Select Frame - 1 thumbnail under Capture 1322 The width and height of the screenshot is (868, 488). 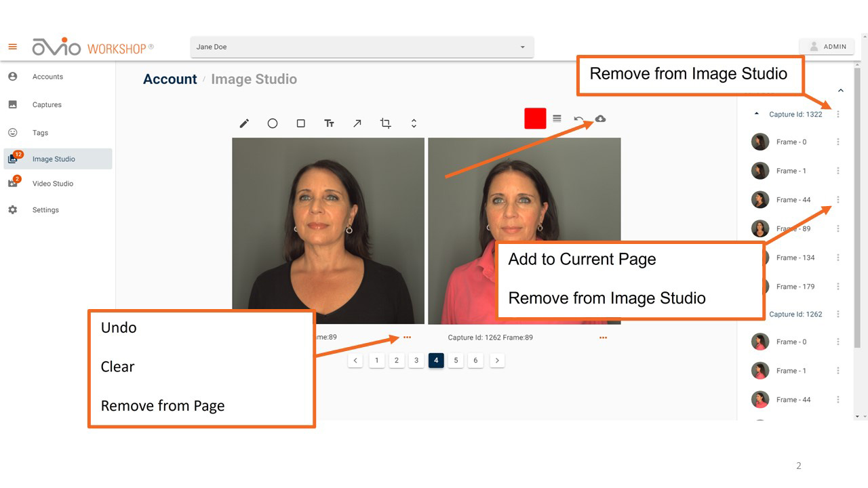(x=760, y=171)
